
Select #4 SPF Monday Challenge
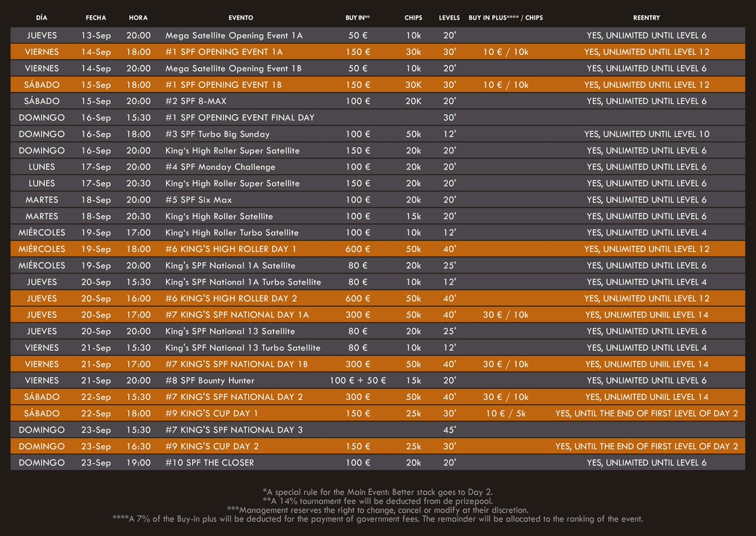[220, 166]
